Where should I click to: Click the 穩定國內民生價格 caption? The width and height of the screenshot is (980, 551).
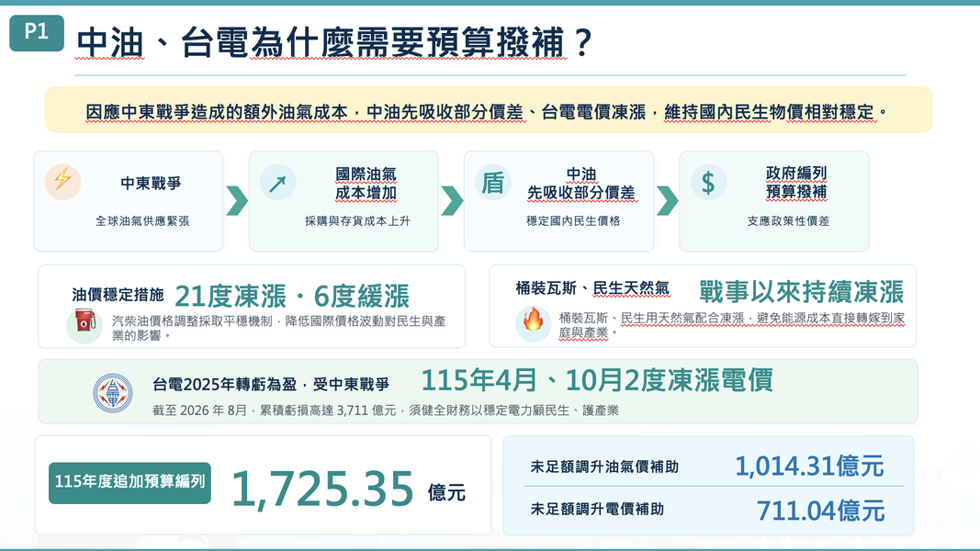tap(573, 220)
